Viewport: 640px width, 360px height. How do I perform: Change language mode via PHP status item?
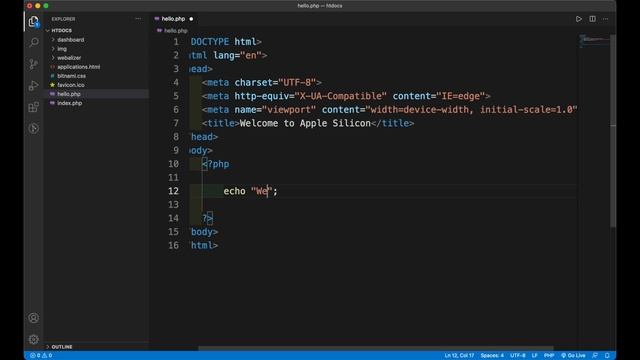click(549, 356)
